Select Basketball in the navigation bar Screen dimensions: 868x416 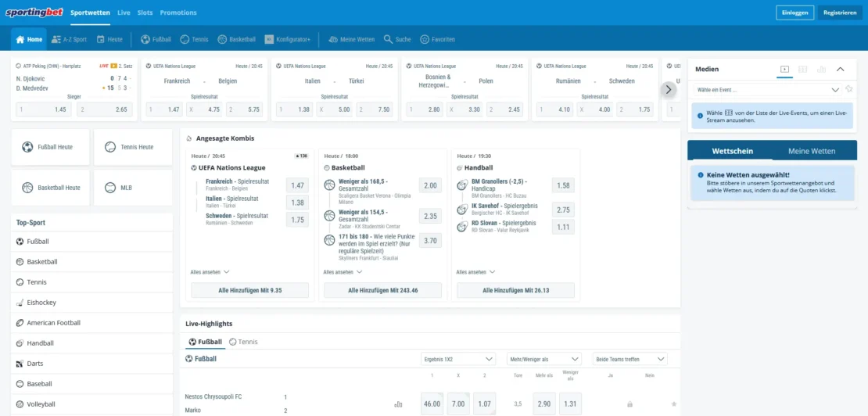(236, 39)
